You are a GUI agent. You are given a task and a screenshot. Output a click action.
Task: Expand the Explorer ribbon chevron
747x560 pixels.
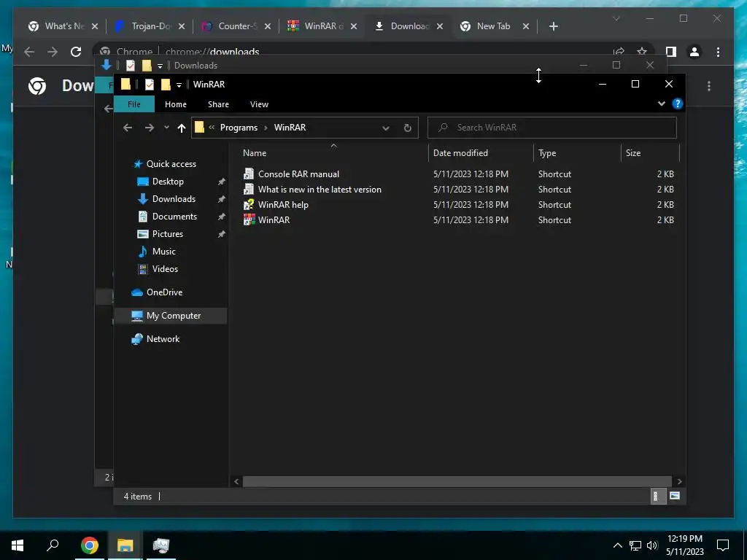pos(661,104)
